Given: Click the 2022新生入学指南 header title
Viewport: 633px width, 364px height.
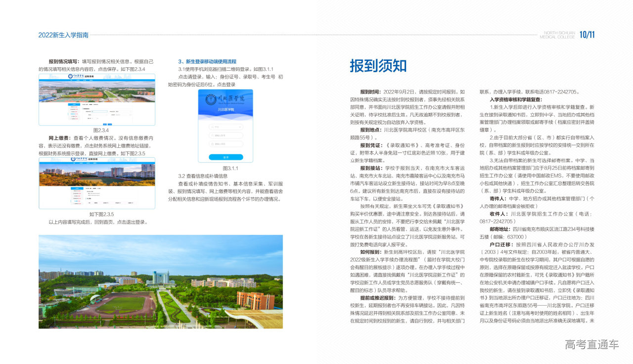Looking at the screenshot, I should [63, 35].
